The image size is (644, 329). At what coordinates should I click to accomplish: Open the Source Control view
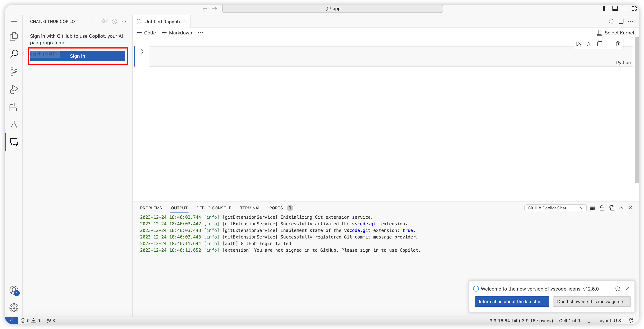coord(14,72)
